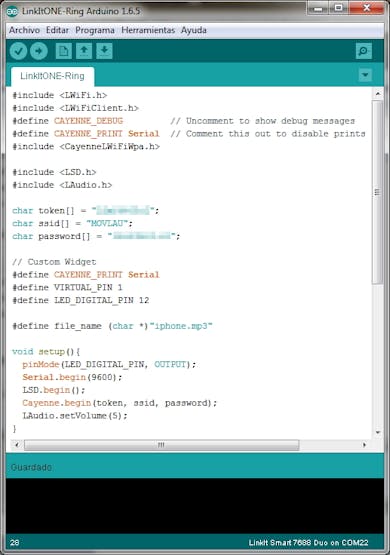Click the Cayenne.begin(token, ssid, password) line
This screenshot has height=555, width=390.
[120, 403]
